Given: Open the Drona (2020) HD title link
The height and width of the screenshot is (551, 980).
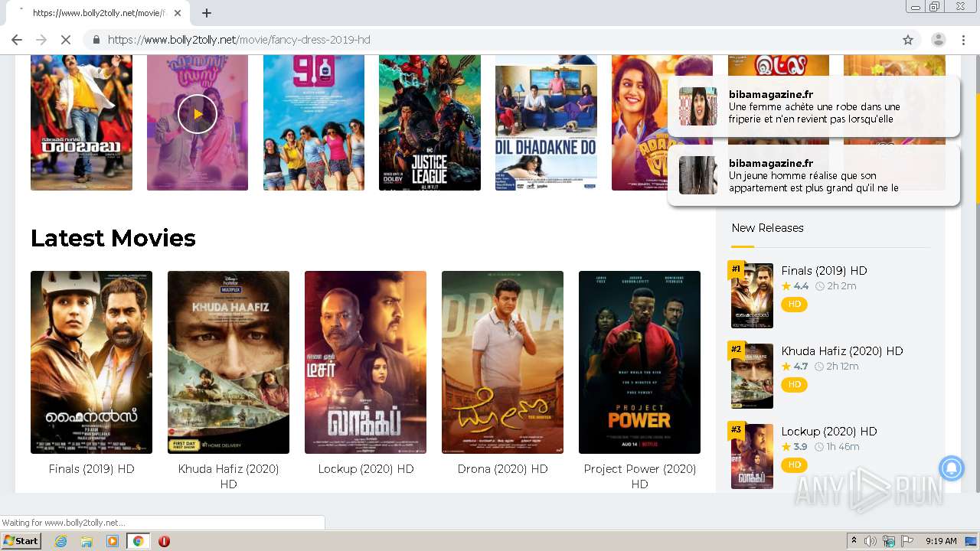Looking at the screenshot, I should point(502,469).
